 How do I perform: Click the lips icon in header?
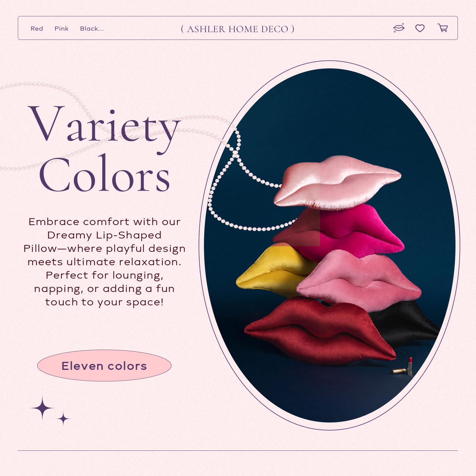[x=399, y=28]
